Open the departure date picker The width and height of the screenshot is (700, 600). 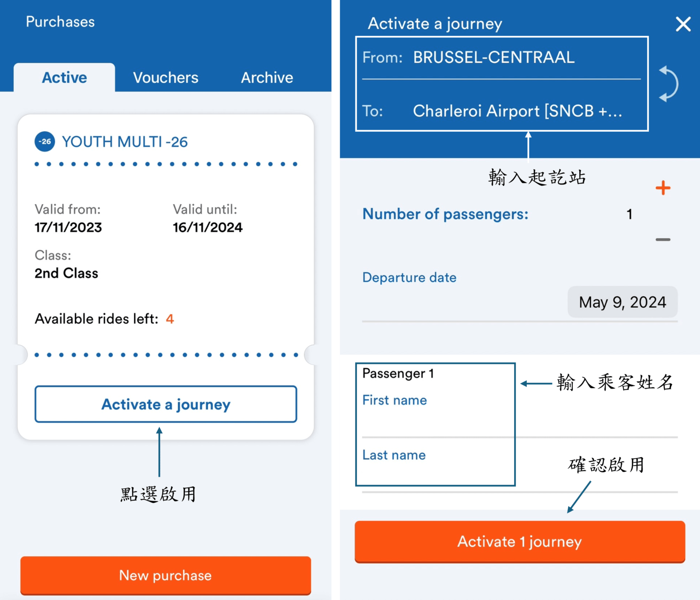(623, 302)
